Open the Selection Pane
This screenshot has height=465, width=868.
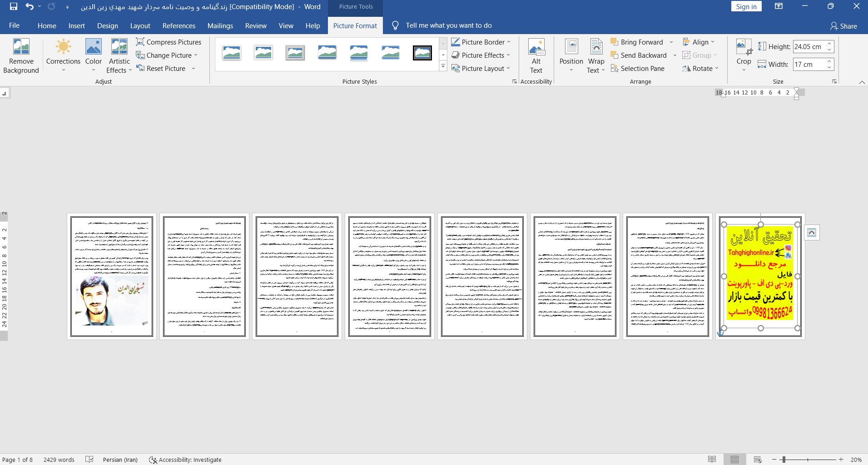click(638, 68)
